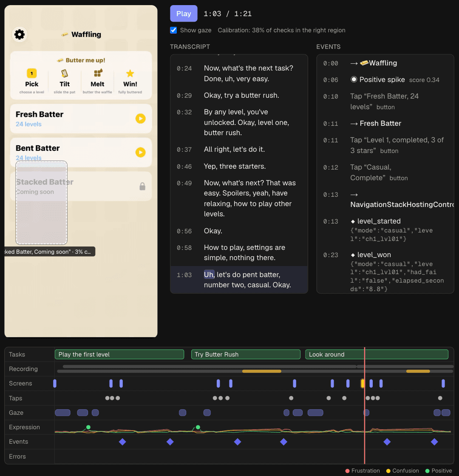Select the highlighted 1:03 transcript entry

click(239, 280)
